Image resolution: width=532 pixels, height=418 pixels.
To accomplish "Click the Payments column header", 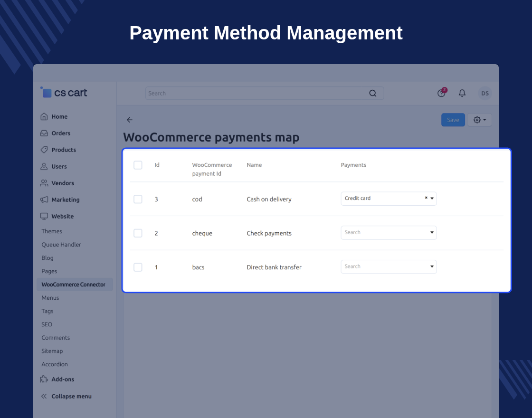I will [353, 165].
